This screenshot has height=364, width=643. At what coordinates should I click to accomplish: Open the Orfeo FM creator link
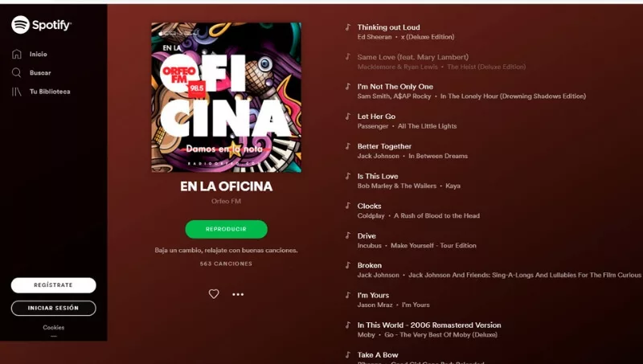coord(226,201)
